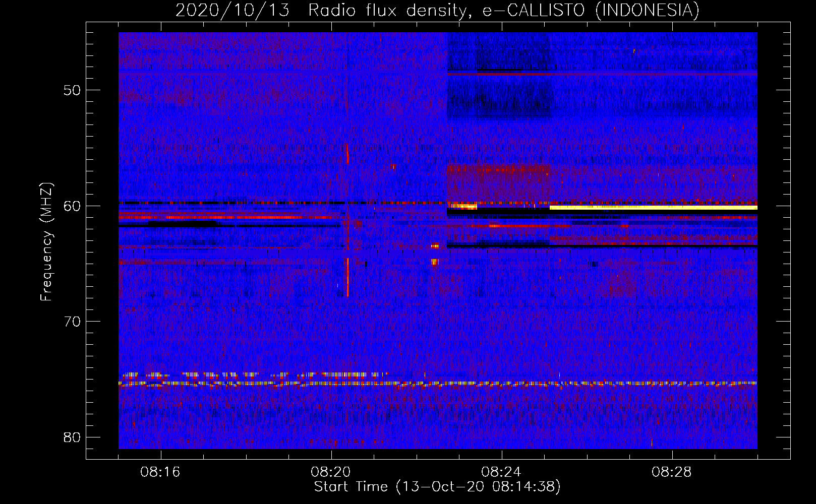Click the plot title 'Radio flux density, e-CALLISTO (INDONESIA)'
This screenshot has height=504, width=816.
(504, 10)
